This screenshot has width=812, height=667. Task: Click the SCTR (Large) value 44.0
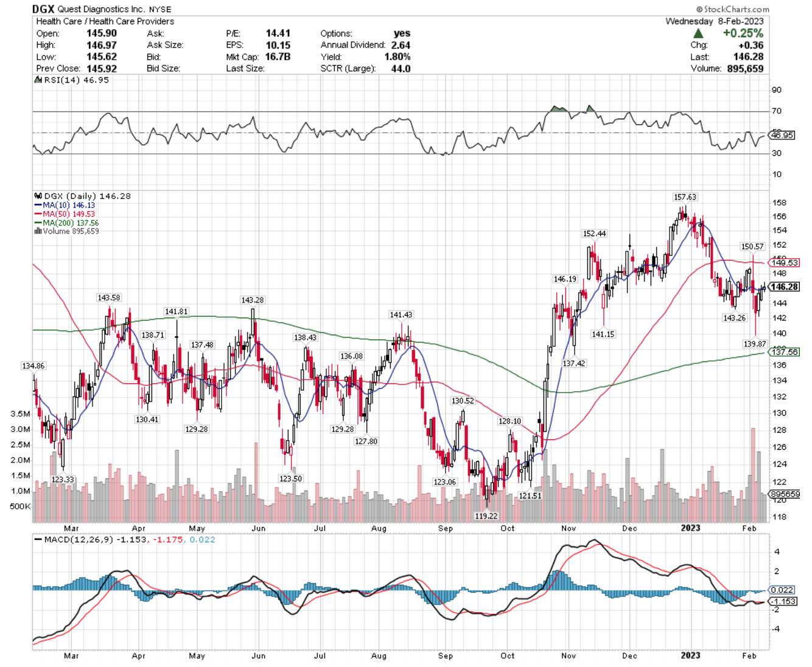click(401, 69)
